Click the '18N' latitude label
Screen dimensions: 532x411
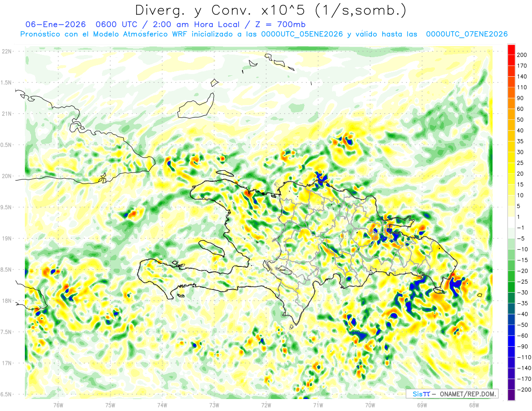(6, 301)
